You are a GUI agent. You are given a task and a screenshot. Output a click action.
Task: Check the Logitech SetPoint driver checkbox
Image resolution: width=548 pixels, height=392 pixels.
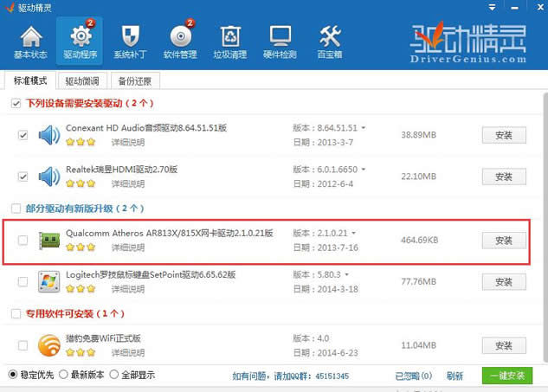tap(23, 281)
